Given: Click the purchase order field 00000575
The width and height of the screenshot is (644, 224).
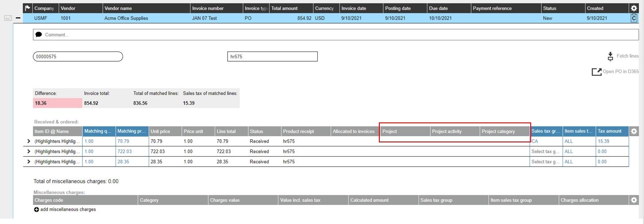Looking at the screenshot, I should 78,56.
